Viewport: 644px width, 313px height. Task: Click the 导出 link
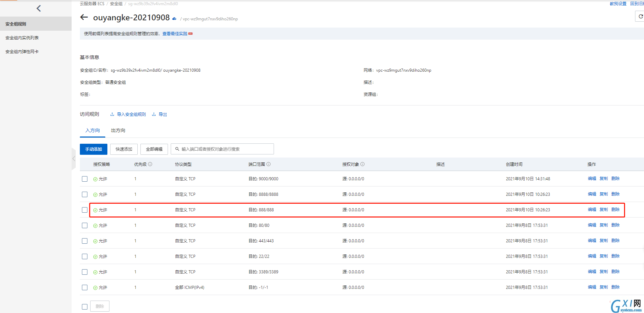(163, 114)
